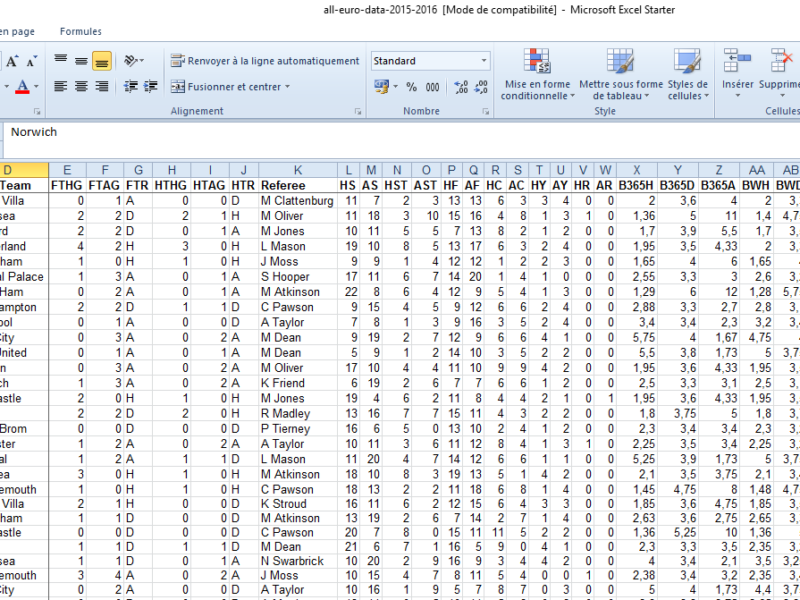Select column K header
Image resolution: width=800 pixels, height=600 pixels.
pos(297,170)
